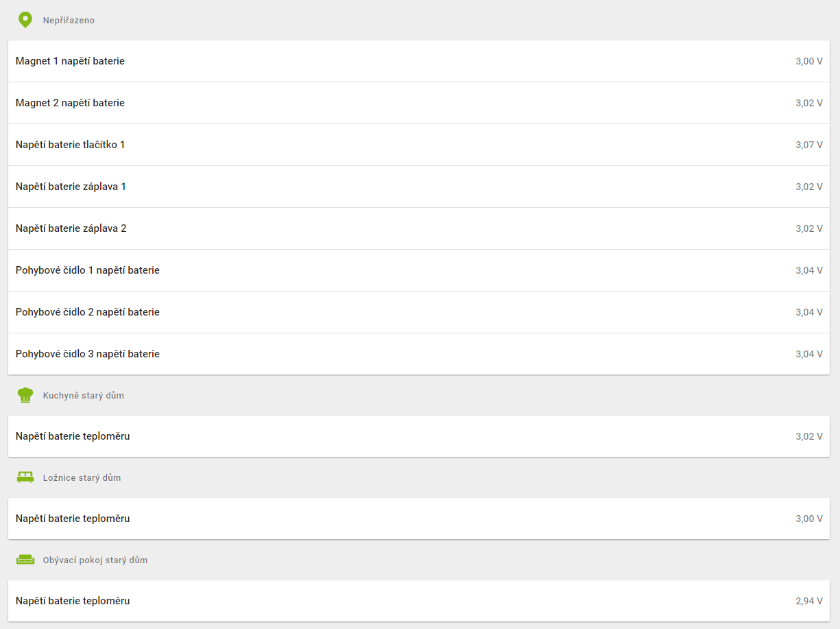Open the Obývací pokoj starý dům header

pyautogui.click(x=95, y=560)
